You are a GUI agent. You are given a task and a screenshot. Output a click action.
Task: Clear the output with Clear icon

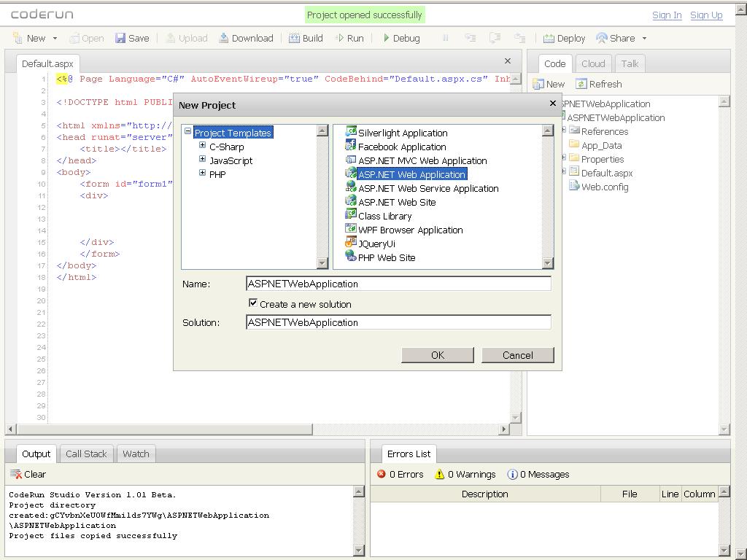pyautogui.click(x=16, y=474)
